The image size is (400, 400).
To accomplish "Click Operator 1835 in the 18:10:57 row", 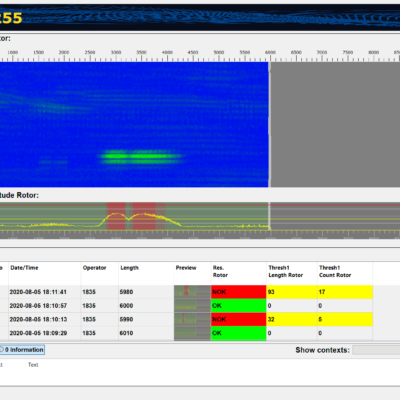I will [x=89, y=306].
